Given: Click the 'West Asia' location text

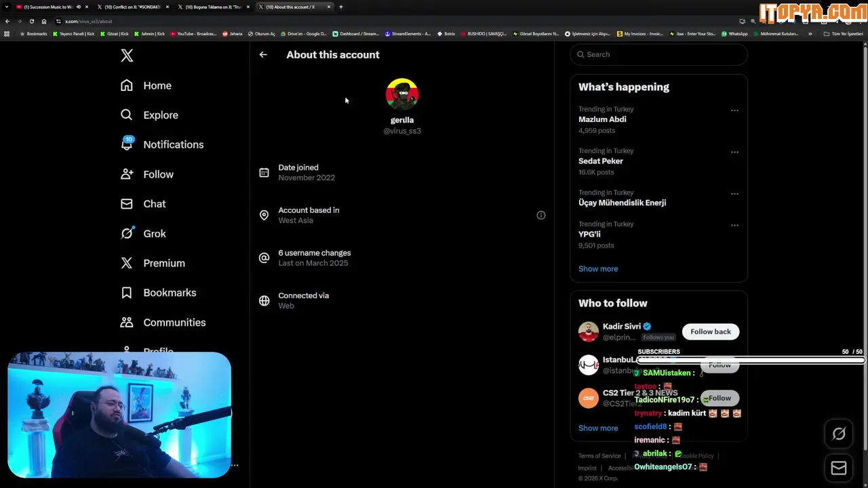Looking at the screenshot, I should point(296,220).
